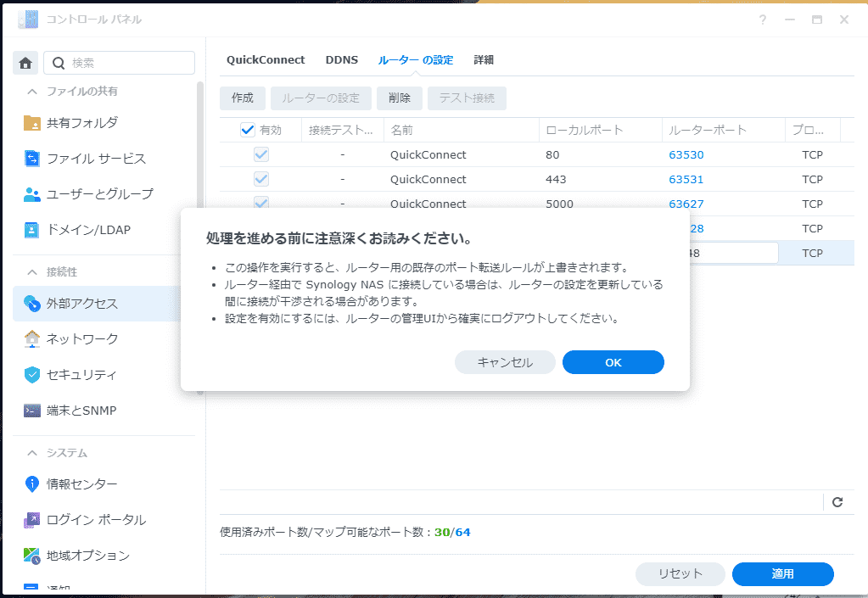The width and height of the screenshot is (868, 598).
Task: Toggle checkbox for port 443 row
Action: pyautogui.click(x=261, y=179)
